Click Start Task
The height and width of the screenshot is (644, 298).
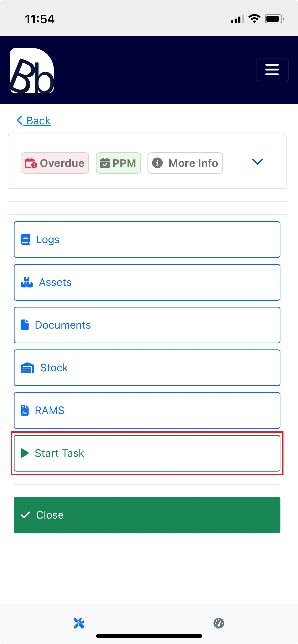coord(147,453)
